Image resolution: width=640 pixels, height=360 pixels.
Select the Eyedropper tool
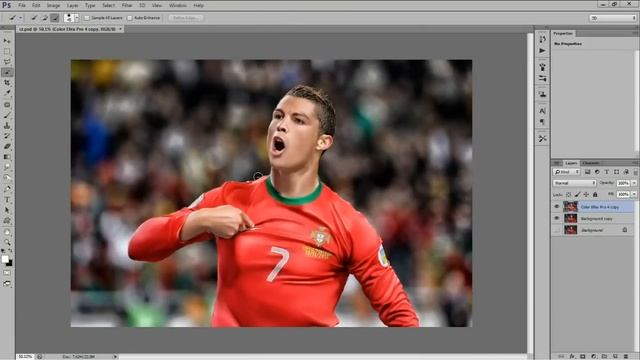(7, 93)
